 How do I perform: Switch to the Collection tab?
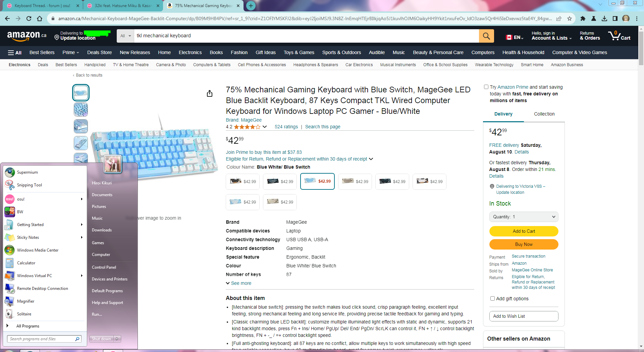[x=544, y=114]
